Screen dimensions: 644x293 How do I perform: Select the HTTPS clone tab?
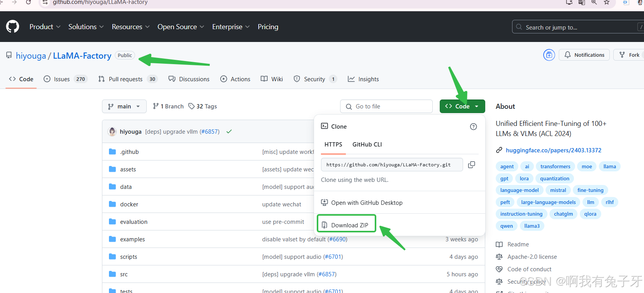tap(333, 144)
